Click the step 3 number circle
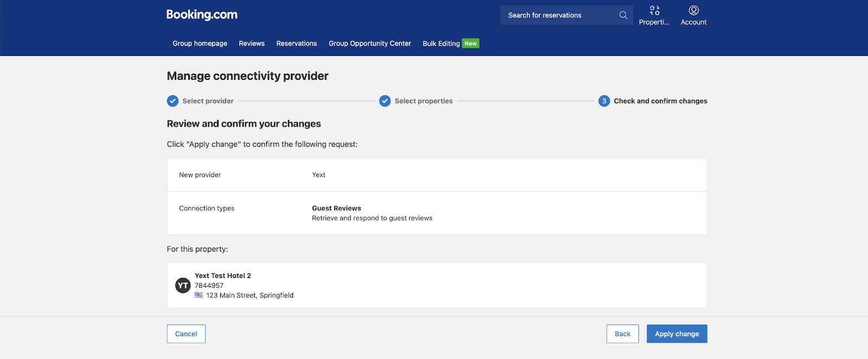868x359 pixels. pyautogui.click(x=604, y=101)
